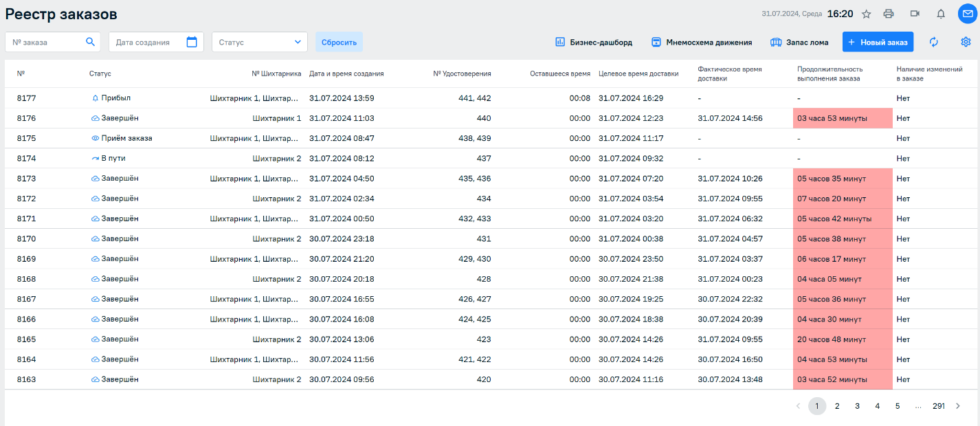The height and width of the screenshot is (426, 980).
Task: Click the bell status icon of order 8177
Action: pos(96,98)
